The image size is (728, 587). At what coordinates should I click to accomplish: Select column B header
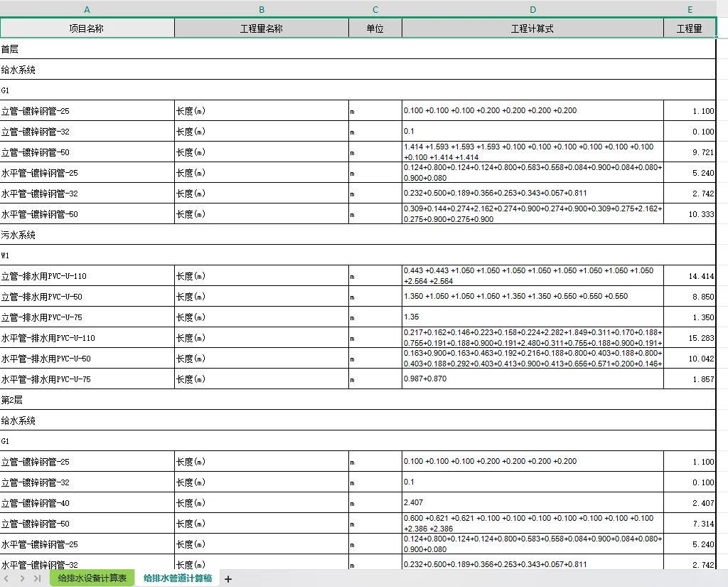tap(262, 9)
